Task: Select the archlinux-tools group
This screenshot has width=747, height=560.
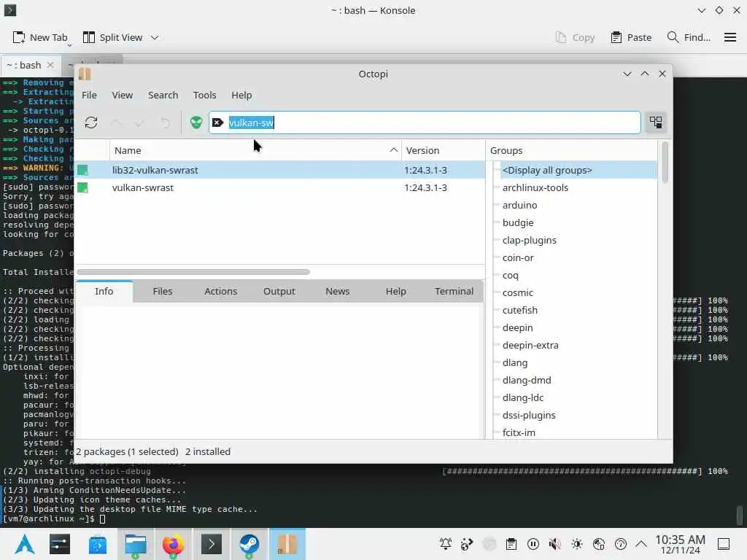Action: [x=535, y=187]
